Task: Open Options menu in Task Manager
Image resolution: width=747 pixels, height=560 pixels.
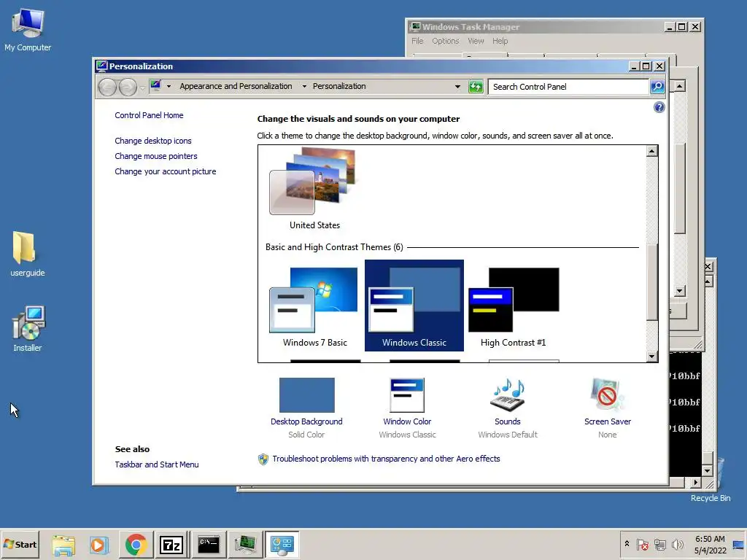Action: click(446, 41)
